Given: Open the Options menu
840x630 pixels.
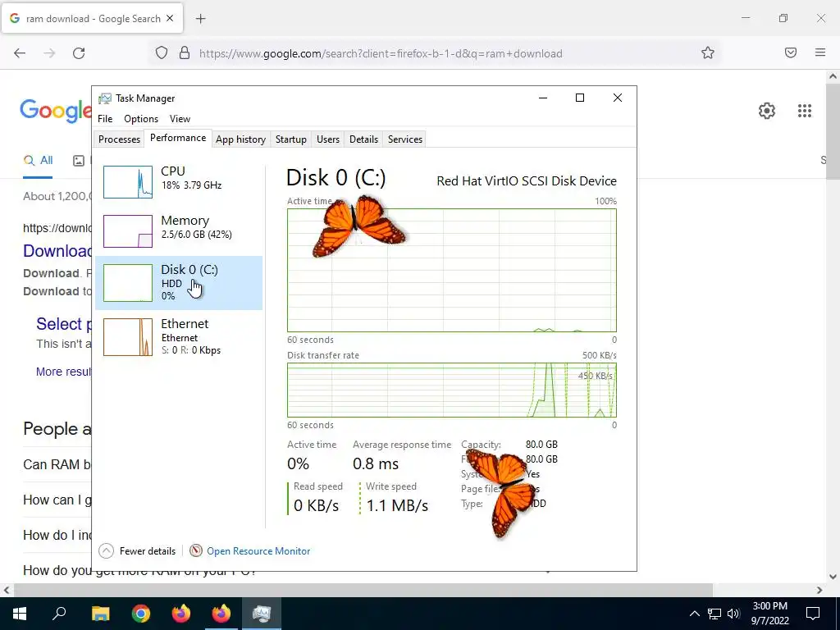Looking at the screenshot, I should coord(141,119).
